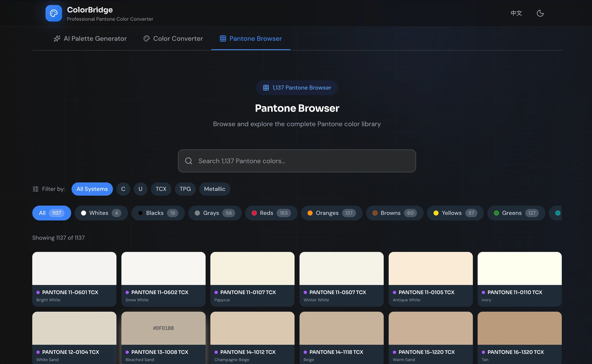Toggle dark mode with the moon icon
This screenshot has height=364, width=592.
click(x=540, y=13)
